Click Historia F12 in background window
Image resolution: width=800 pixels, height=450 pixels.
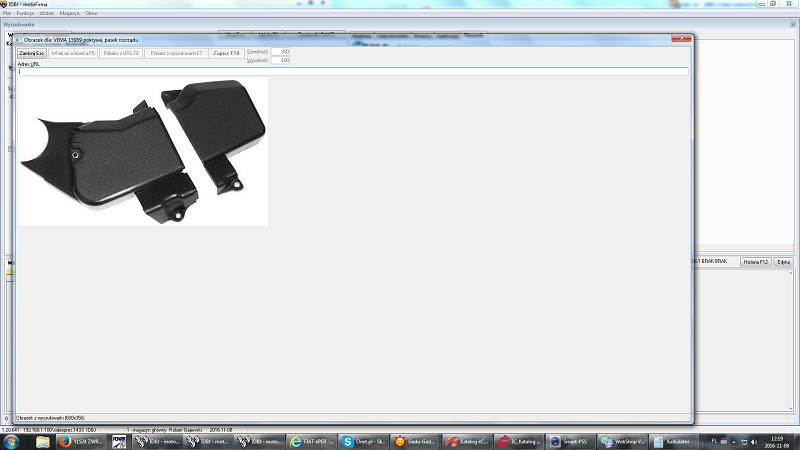756,262
